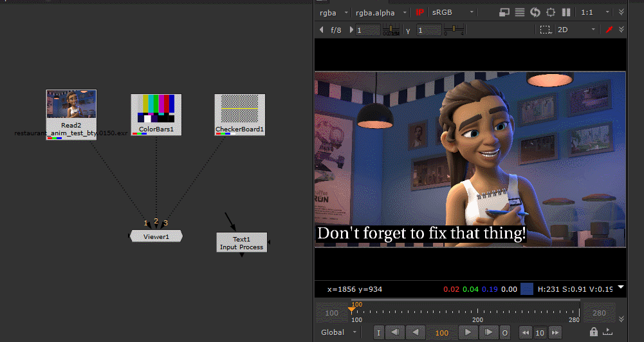
Task: Open the 2D view mode dropdown
Action: [576, 30]
